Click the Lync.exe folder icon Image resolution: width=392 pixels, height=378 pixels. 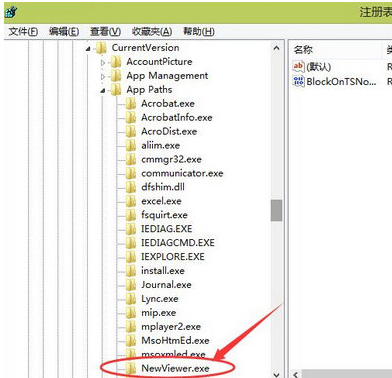(131, 299)
